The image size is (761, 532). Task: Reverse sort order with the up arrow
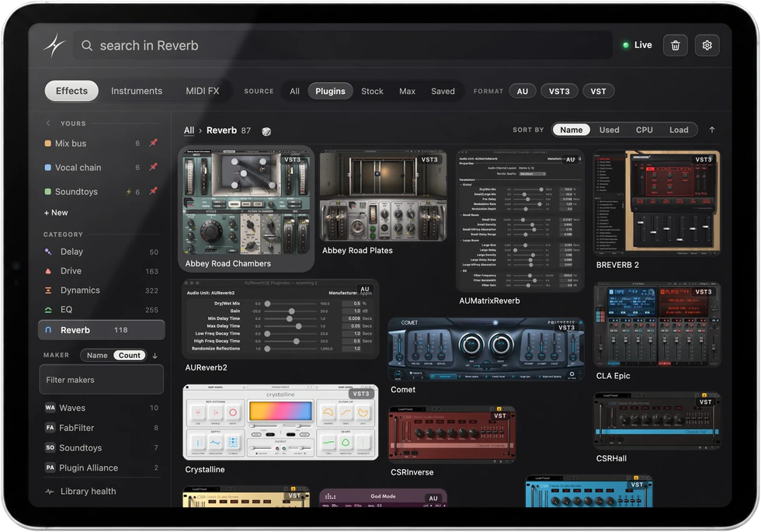point(711,130)
